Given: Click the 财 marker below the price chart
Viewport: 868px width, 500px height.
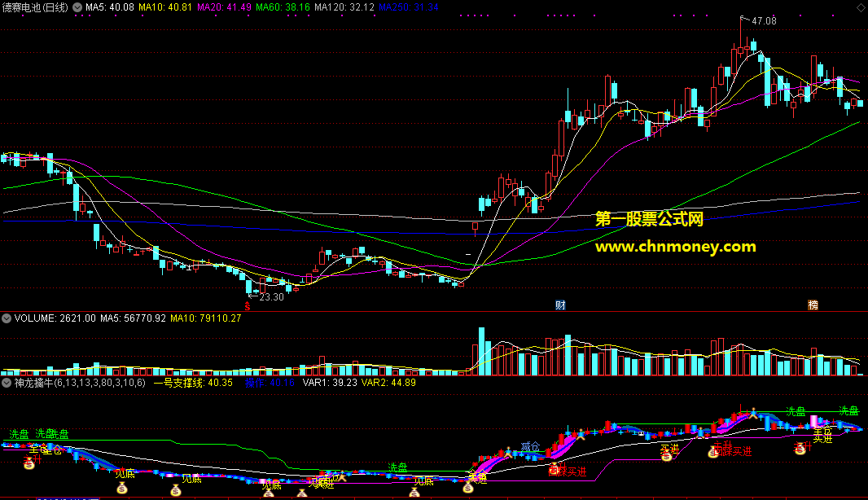Looking at the screenshot, I should tap(560, 305).
